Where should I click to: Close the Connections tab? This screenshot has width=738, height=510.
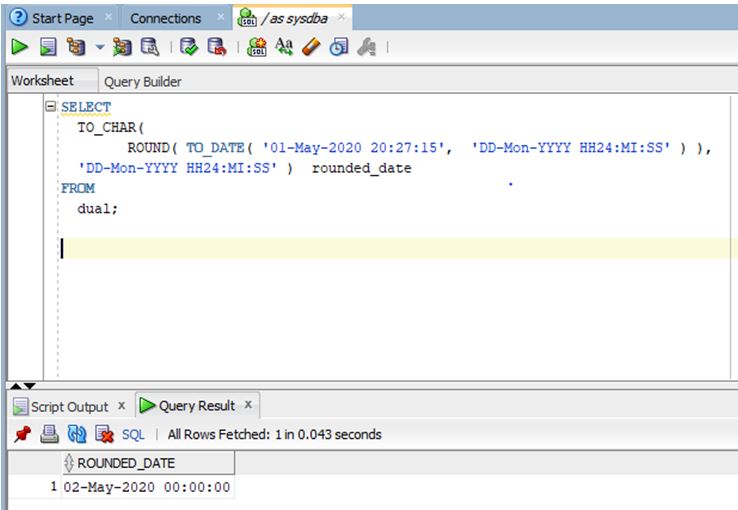[x=220, y=17]
